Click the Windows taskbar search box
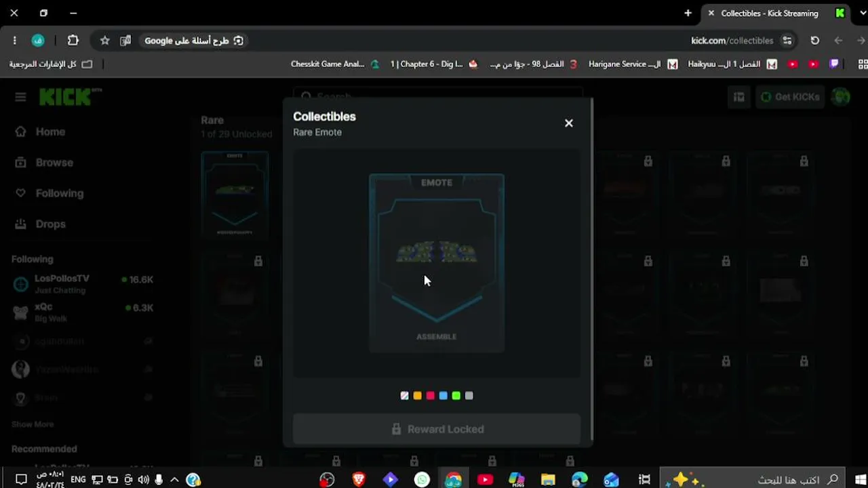868x488 pixels. [x=753, y=480]
